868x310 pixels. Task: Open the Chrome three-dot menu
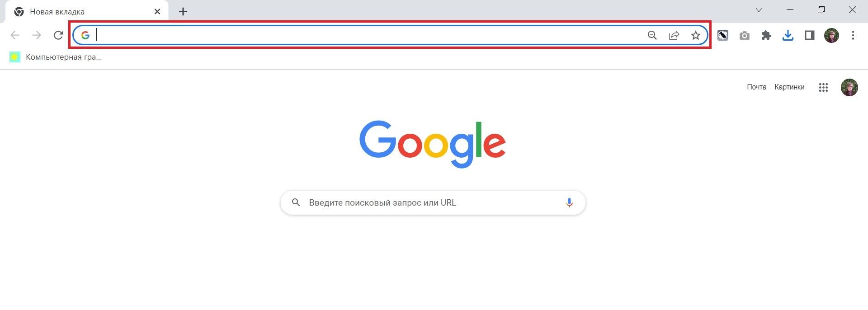(x=853, y=35)
